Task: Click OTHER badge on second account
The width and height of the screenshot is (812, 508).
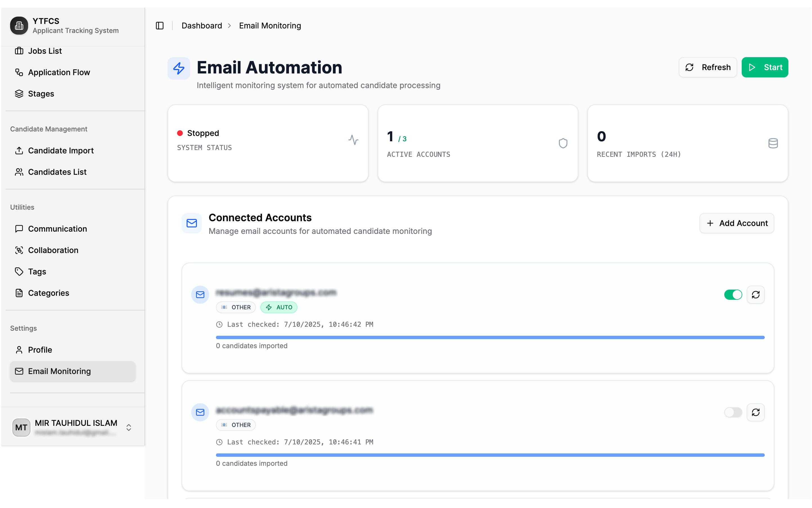Action: 236,425
